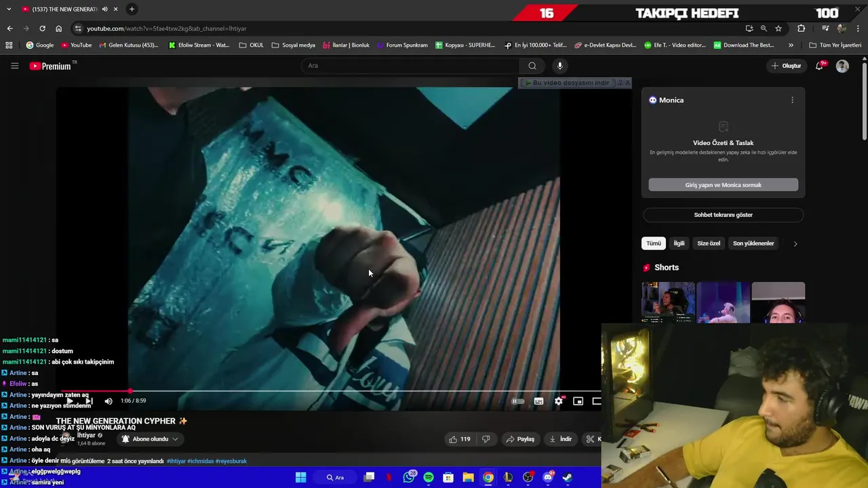Image resolution: width=868 pixels, height=488 pixels.
Task: Open the browser zoom magnifier icon
Action: pos(764,28)
